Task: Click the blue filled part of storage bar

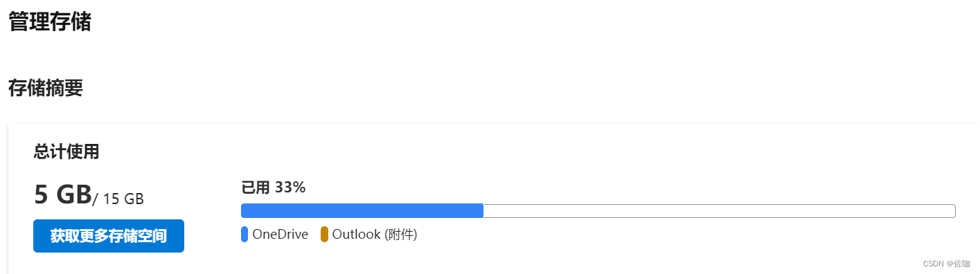Action: pyautogui.click(x=362, y=211)
